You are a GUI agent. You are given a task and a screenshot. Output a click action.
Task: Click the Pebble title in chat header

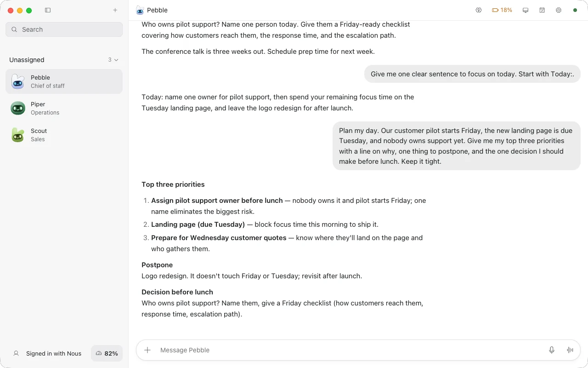157,10
